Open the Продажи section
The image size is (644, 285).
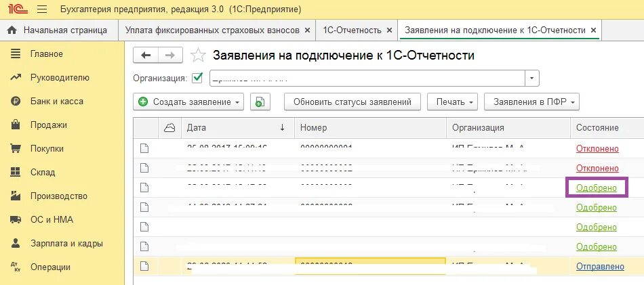click(x=48, y=125)
